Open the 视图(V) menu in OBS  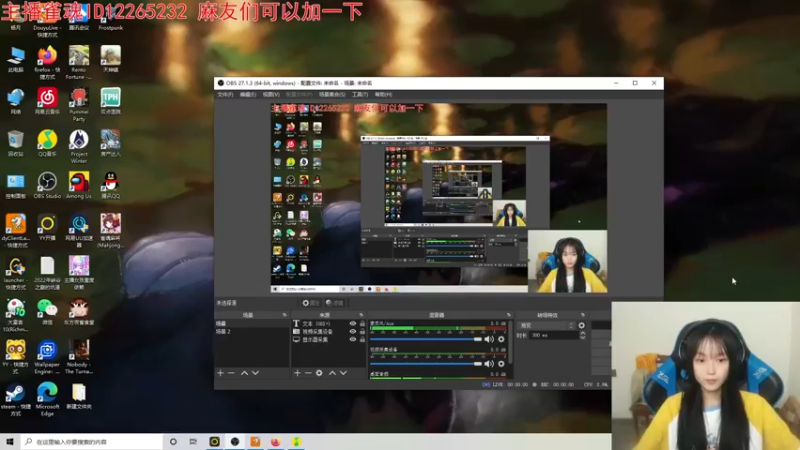pos(271,94)
